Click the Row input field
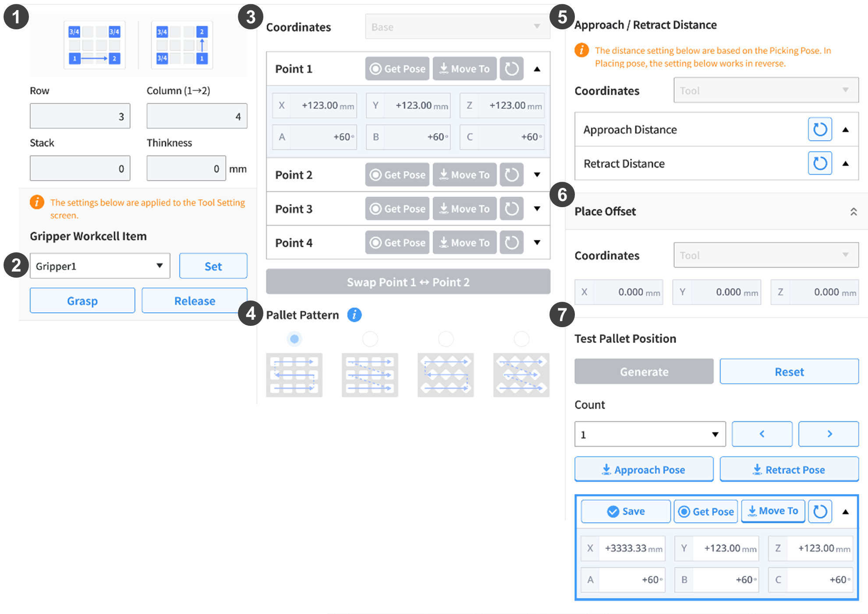 [x=80, y=116]
